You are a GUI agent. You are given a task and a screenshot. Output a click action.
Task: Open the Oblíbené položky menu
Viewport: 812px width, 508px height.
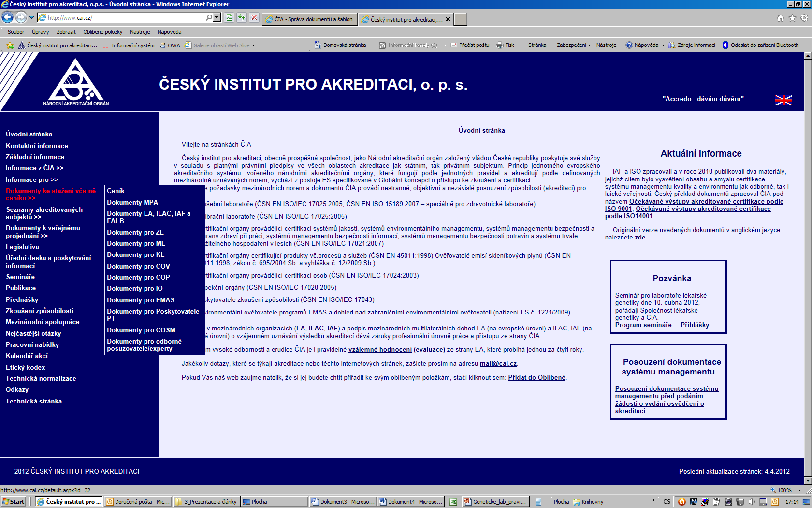[x=103, y=32]
